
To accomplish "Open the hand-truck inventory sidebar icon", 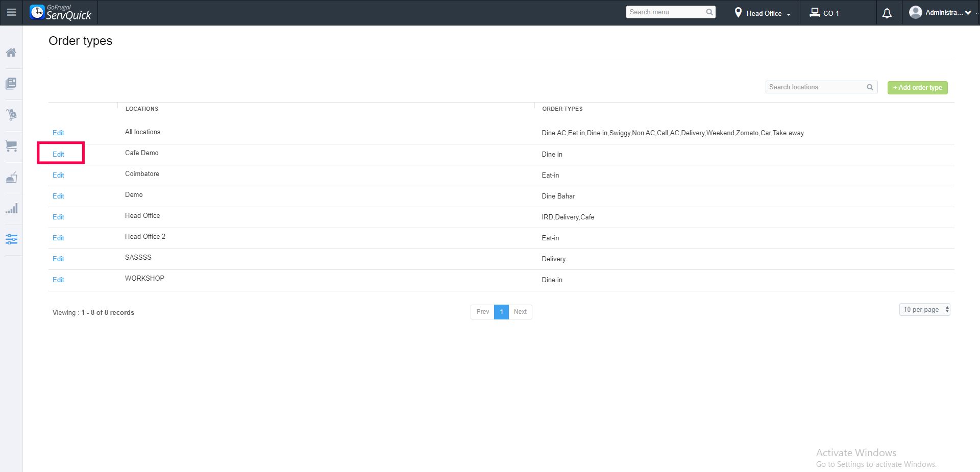I will [11, 115].
